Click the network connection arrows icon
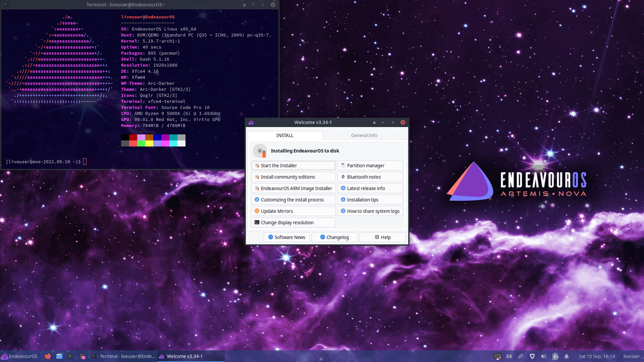 click(520, 356)
